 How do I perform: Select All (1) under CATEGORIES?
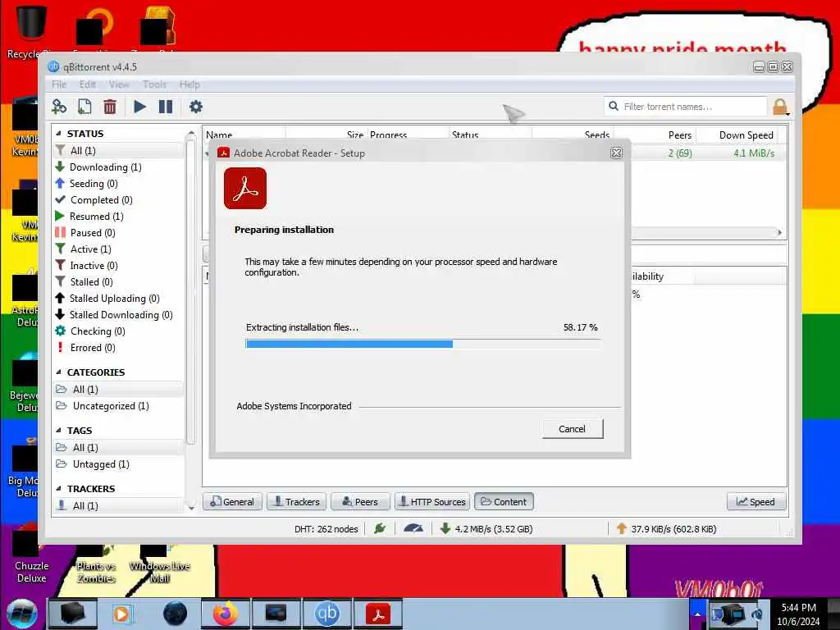tap(118, 390)
